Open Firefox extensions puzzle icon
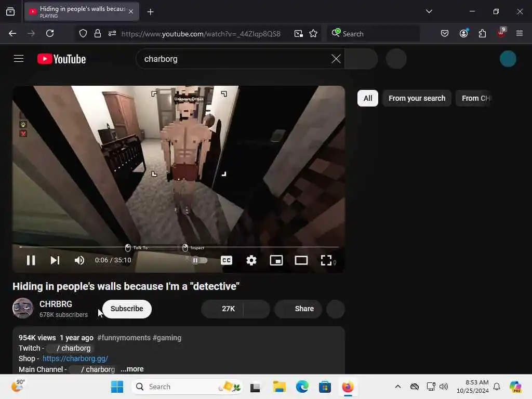This screenshot has height=399, width=532. pos(482,33)
